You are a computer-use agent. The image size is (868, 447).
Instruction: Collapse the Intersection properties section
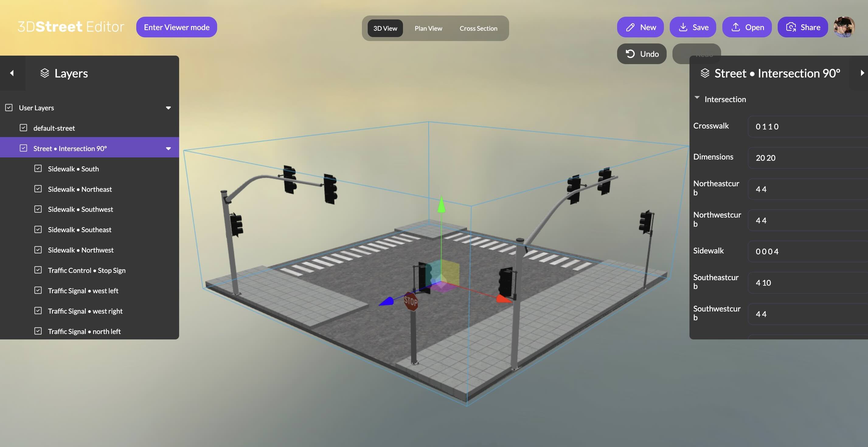coord(697,98)
